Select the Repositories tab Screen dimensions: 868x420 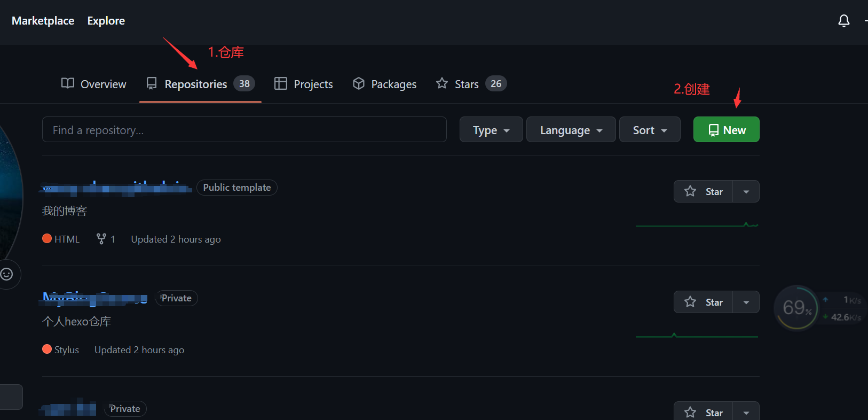pos(200,84)
